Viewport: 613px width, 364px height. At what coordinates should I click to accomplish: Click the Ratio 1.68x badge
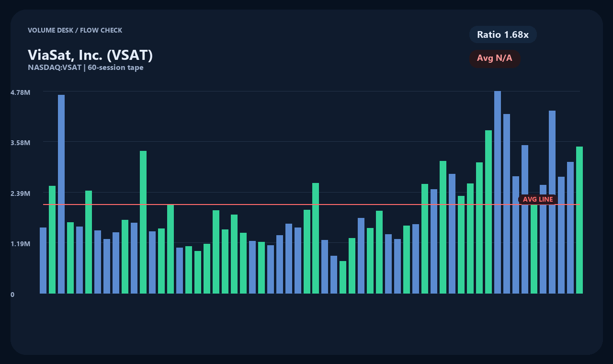click(x=503, y=34)
